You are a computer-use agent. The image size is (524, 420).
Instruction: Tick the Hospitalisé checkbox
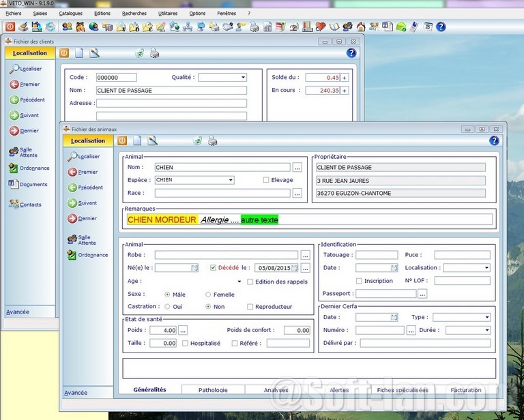186,344
